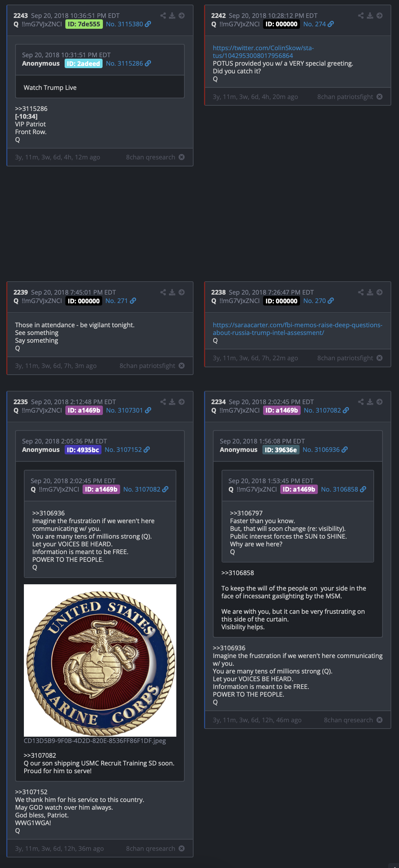This screenshot has width=399, height=868.
Task: Click the >>3106797 reply reference
Action: pyautogui.click(x=246, y=513)
